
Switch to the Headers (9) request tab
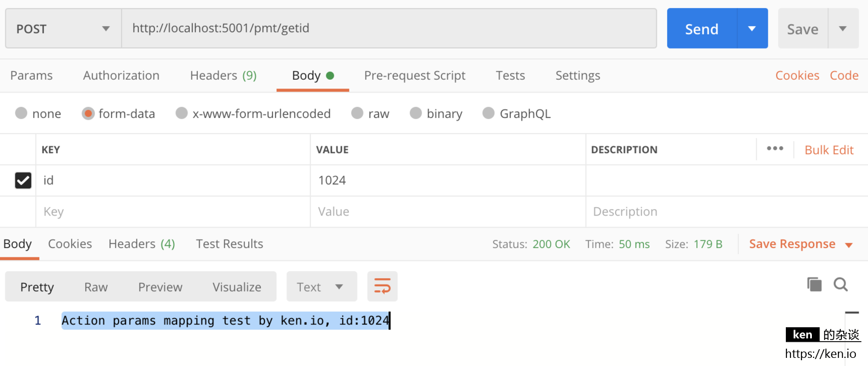223,76
